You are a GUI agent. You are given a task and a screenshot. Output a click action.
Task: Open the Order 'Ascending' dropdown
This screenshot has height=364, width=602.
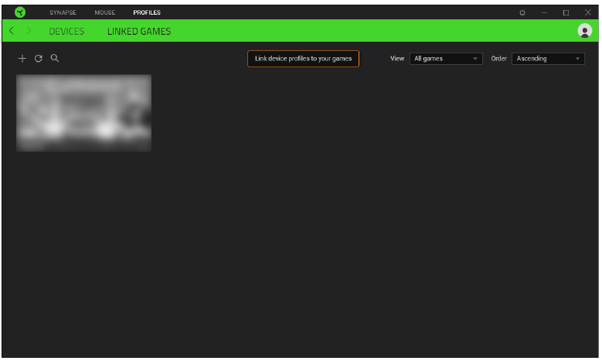(x=548, y=59)
